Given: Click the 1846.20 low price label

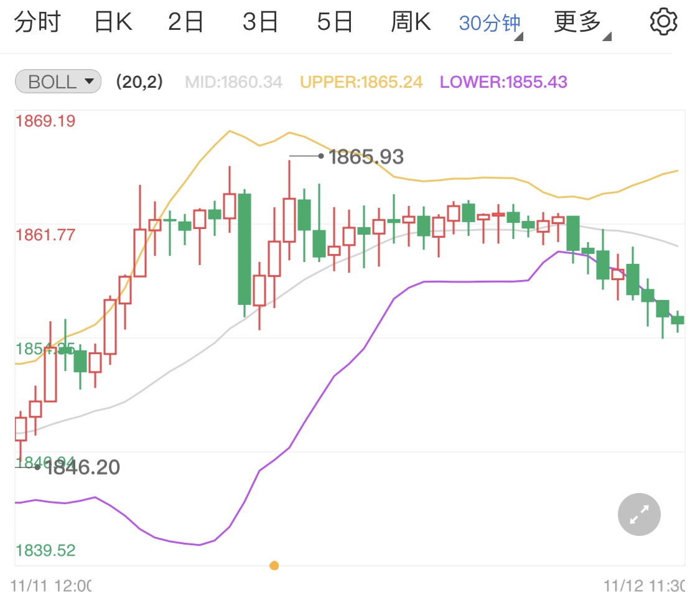Looking at the screenshot, I should point(83,467).
